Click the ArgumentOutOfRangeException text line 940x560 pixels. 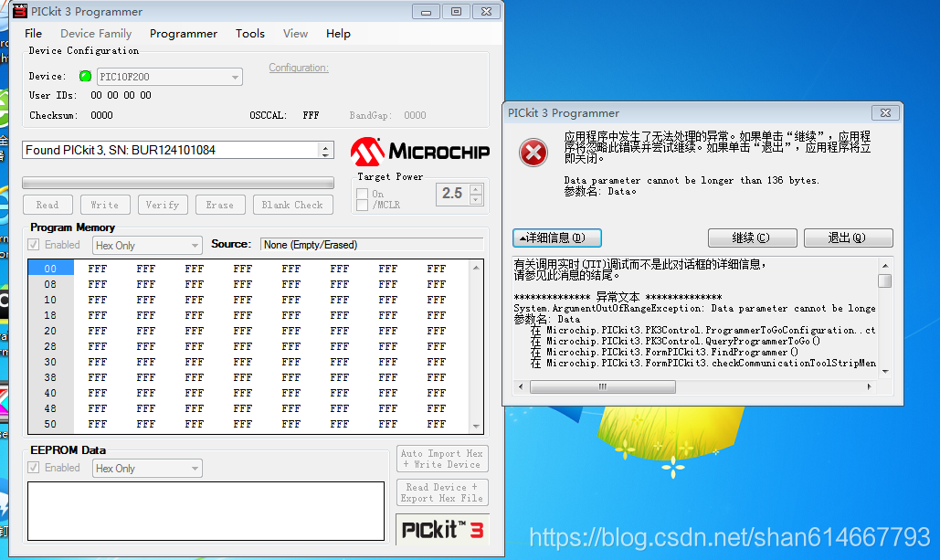pos(694,308)
